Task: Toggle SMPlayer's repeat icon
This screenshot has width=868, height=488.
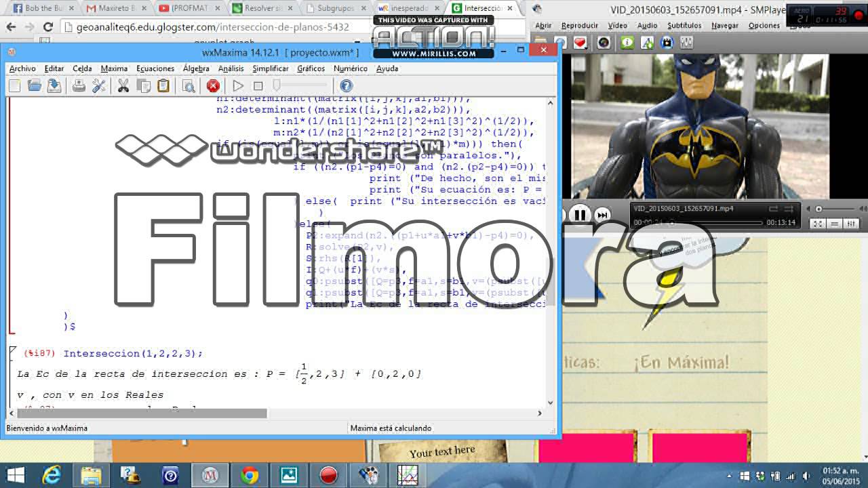Action: [x=773, y=209]
